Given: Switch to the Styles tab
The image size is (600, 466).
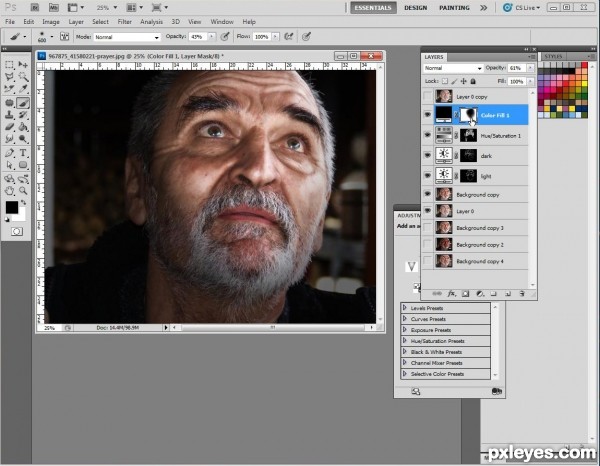Looking at the screenshot, I should (553, 57).
